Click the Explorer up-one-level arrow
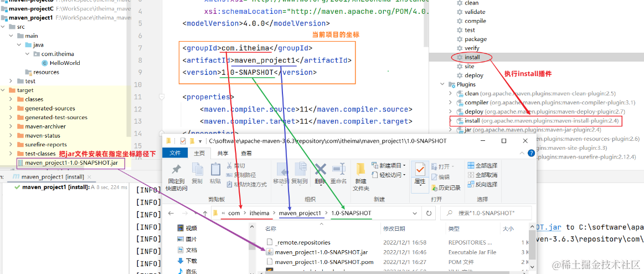Viewport: 644px width, 274px height. click(206, 213)
